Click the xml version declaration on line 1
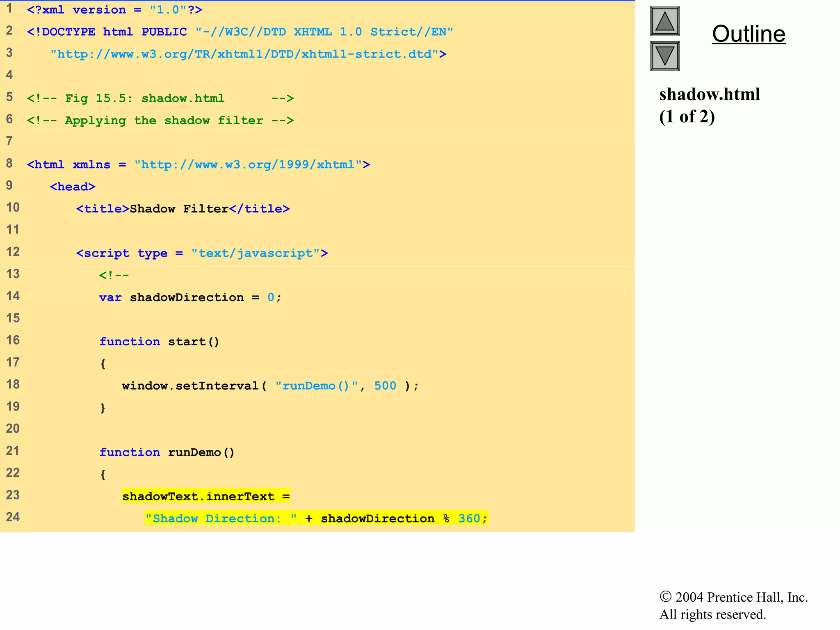Image resolution: width=840 pixels, height=630 pixels. coord(114,10)
